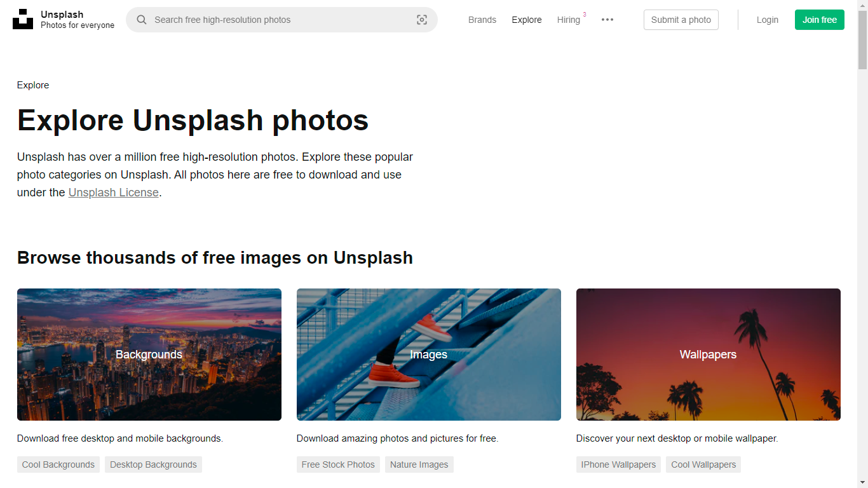This screenshot has height=488, width=868.
Task: Click the scrollbar down arrow
Action: point(862,483)
